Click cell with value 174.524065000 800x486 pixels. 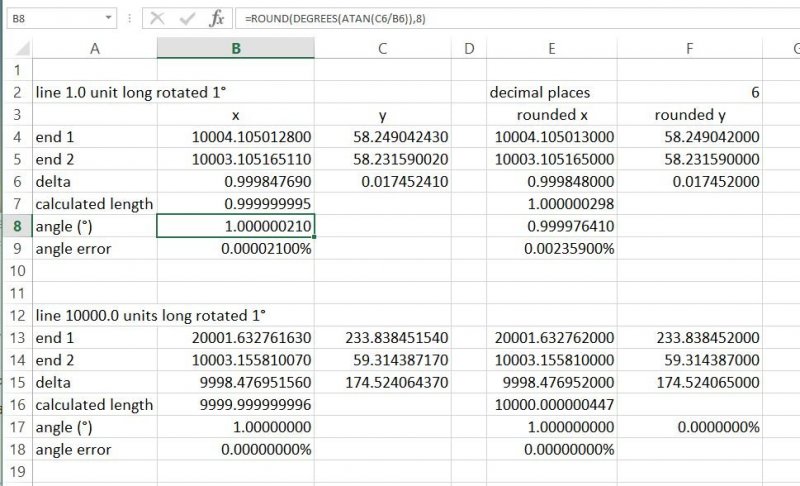pos(689,382)
